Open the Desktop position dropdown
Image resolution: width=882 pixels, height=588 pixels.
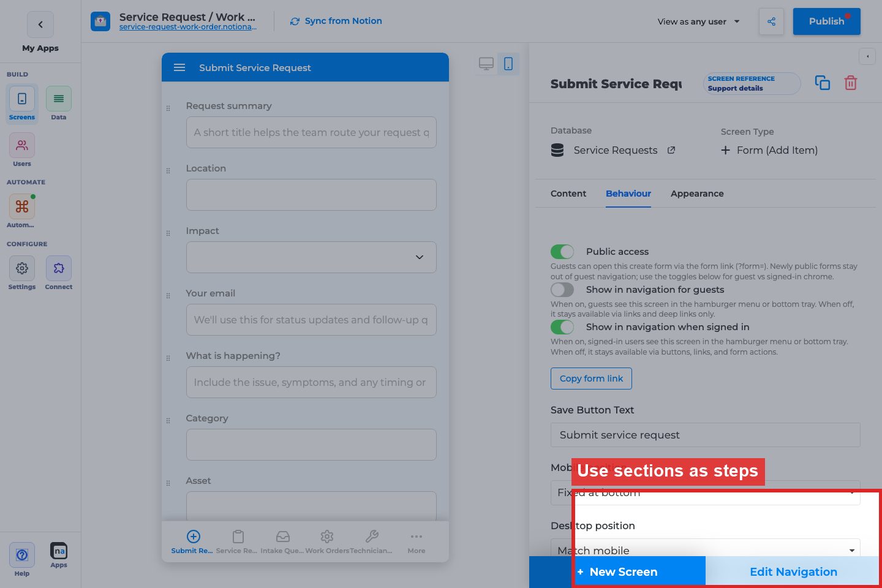(706, 550)
